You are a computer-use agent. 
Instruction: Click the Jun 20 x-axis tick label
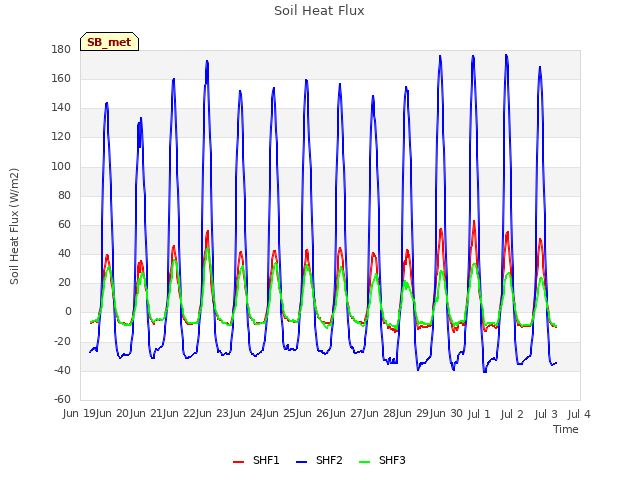(x=114, y=413)
